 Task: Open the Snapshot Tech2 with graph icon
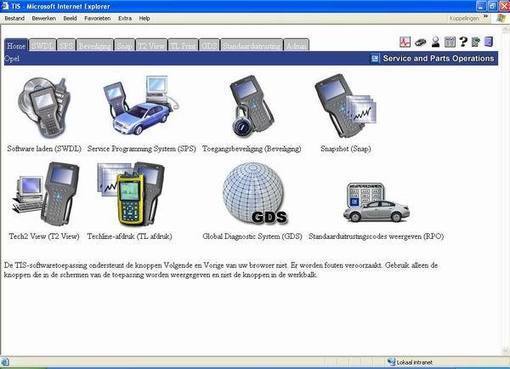point(346,106)
